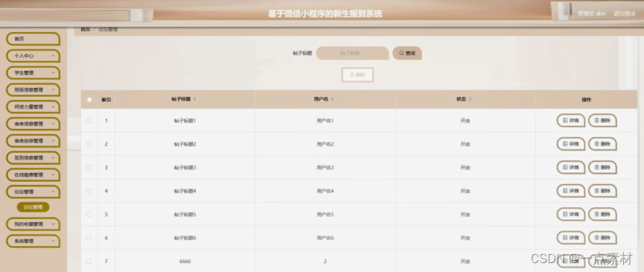The image size is (644, 272).
Task: Click 首页 in the breadcrumb
Action: [85, 30]
